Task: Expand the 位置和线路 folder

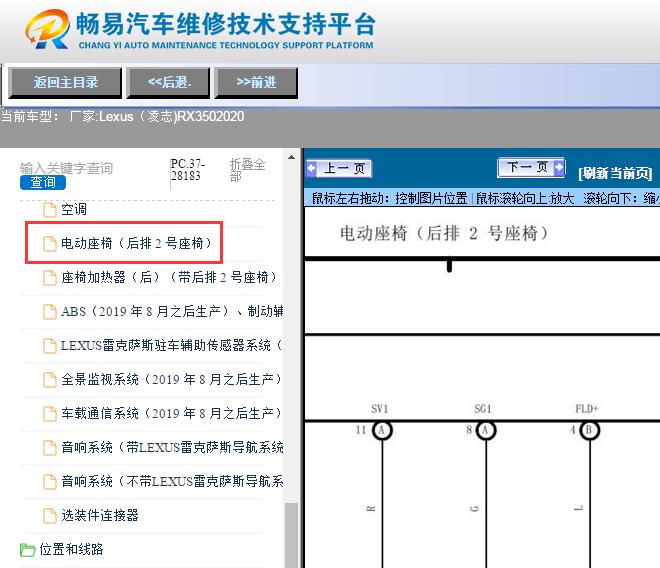Action: (x=71, y=549)
